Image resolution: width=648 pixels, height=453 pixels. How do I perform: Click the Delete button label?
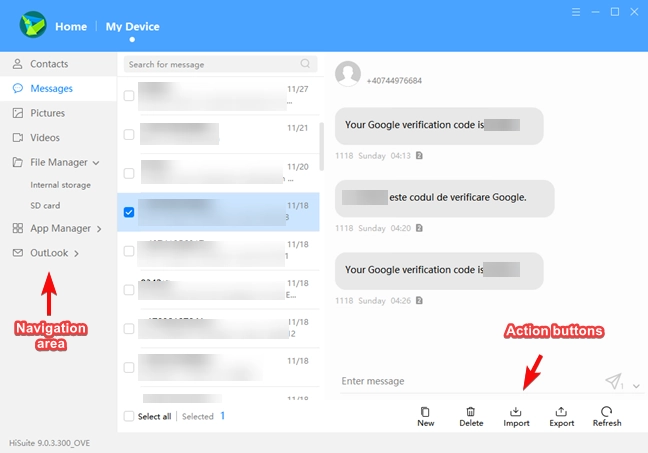471,423
